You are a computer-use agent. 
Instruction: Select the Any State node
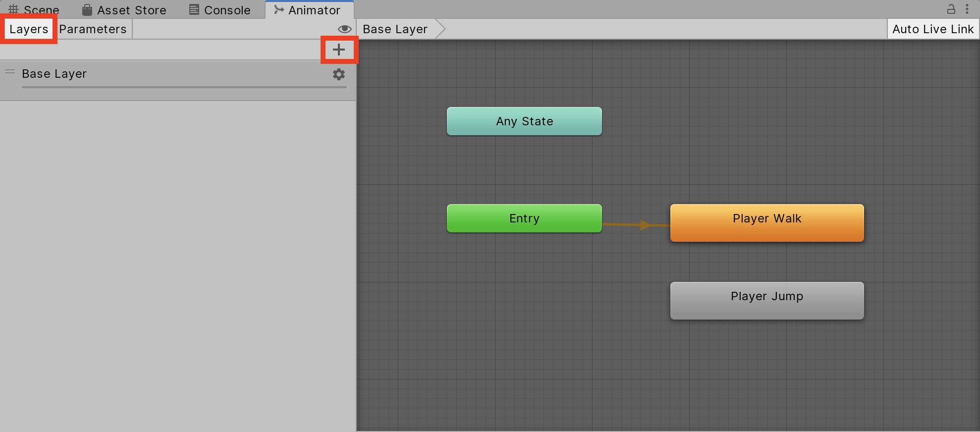(524, 121)
